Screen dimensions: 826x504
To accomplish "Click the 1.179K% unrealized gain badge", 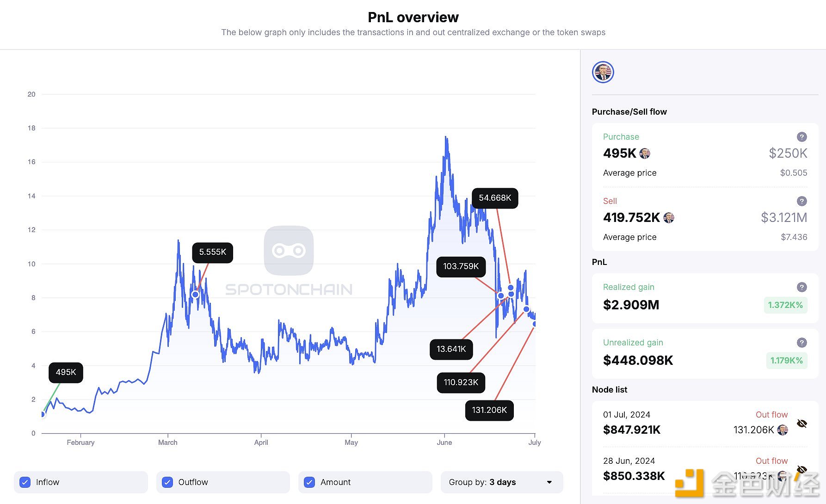I will tap(786, 361).
